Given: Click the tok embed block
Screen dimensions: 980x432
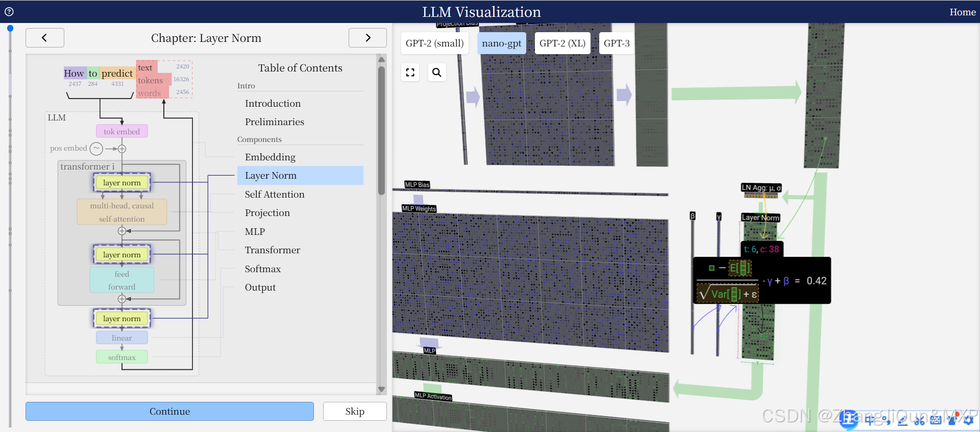Looking at the screenshot, I should coord(122,132).
